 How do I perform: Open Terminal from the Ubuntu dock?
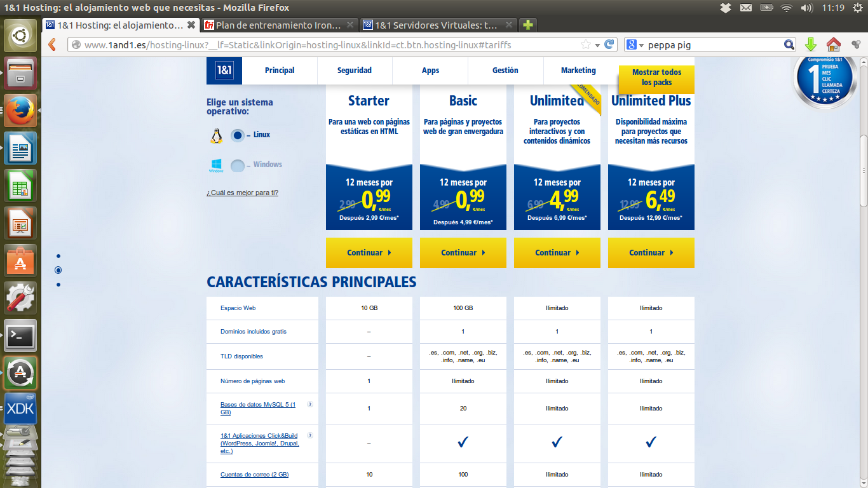pos(20,335)
